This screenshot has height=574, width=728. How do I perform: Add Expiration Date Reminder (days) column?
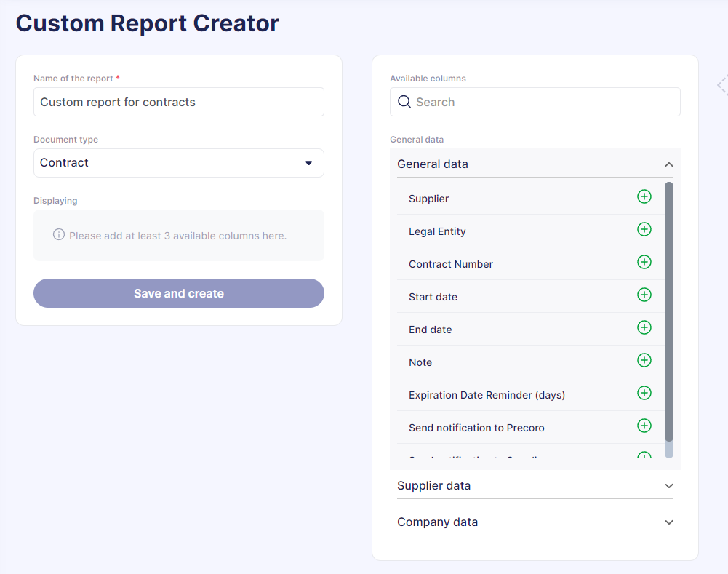click(x=644, y=393)
